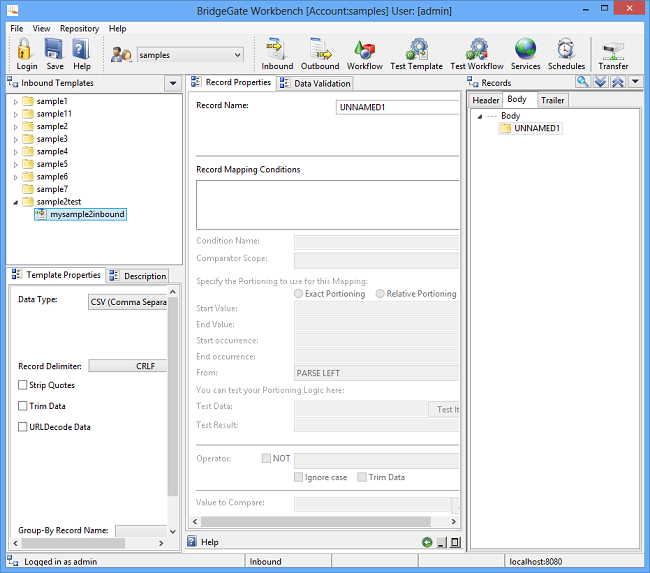Open the Repository menu
This screenshot has height=573, width=650.
(x=79, y=28)
